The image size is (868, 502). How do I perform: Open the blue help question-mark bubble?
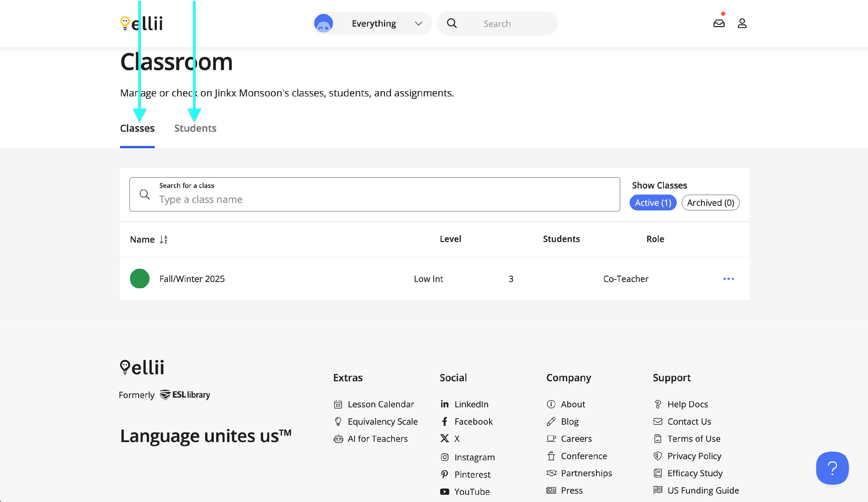[x=832, y=468]
